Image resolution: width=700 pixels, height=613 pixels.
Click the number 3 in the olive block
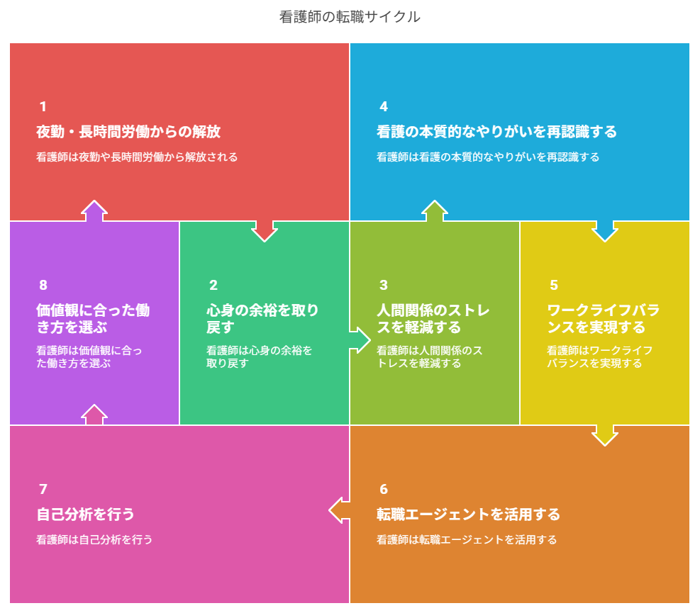click(384, 285)
